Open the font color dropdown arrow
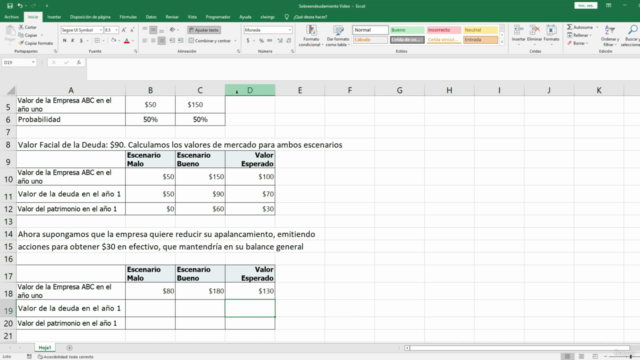Viewport: 640px width, 360px height. click(133, 40)
